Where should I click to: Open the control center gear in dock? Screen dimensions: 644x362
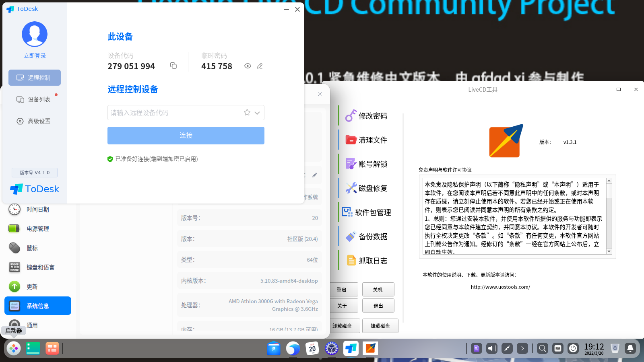[332, 348]
